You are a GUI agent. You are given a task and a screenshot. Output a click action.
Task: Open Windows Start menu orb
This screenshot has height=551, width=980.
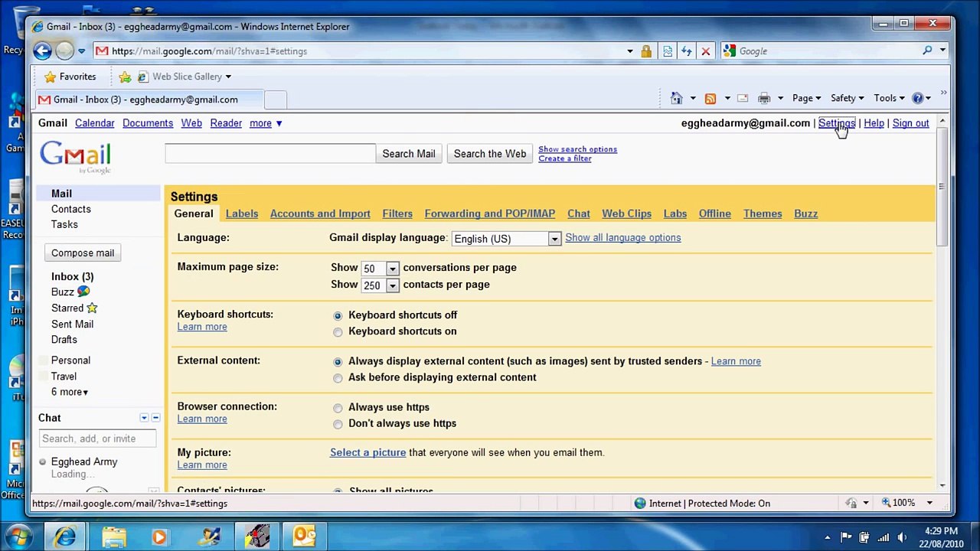coord(19,536)
